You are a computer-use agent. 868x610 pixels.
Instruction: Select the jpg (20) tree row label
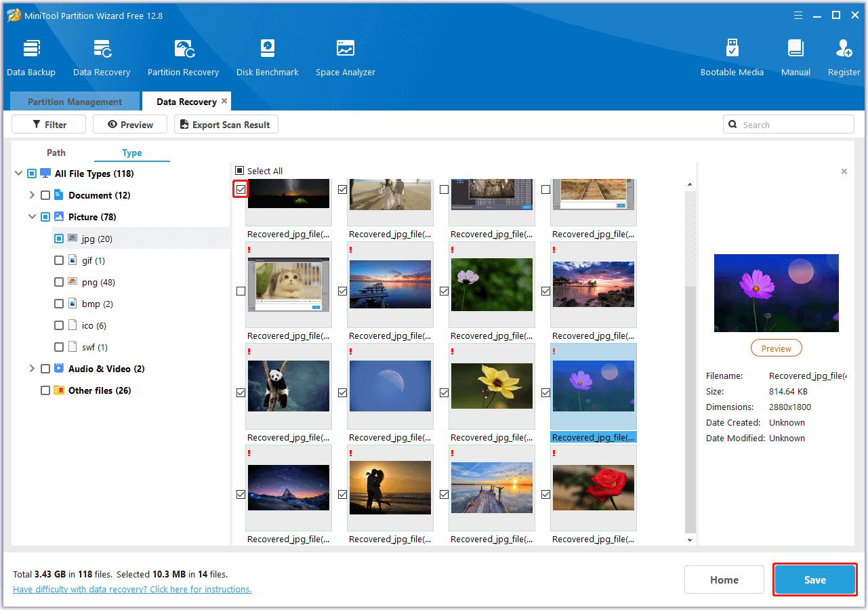coord(97,239)
